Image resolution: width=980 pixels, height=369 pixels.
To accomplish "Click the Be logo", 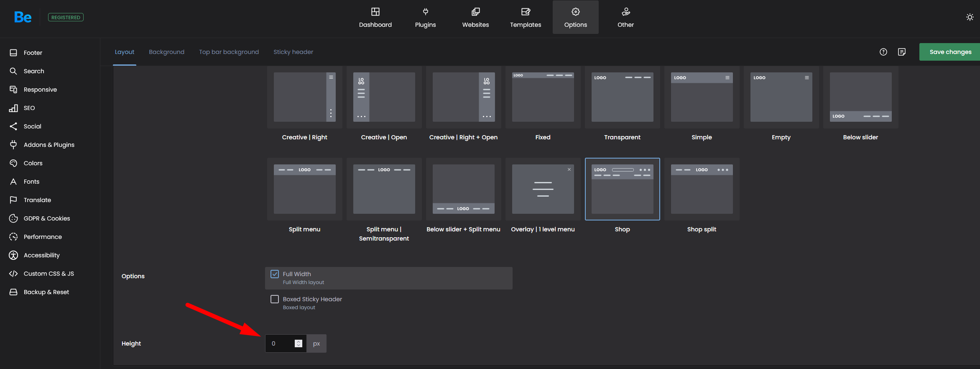I will coord(23,17).
